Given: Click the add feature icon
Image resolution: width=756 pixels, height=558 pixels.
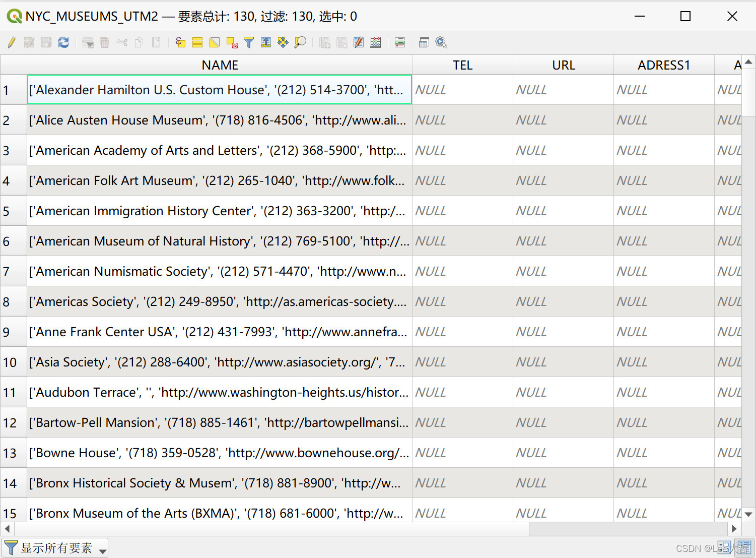Looking at the screenshot, I should point(88,42).
